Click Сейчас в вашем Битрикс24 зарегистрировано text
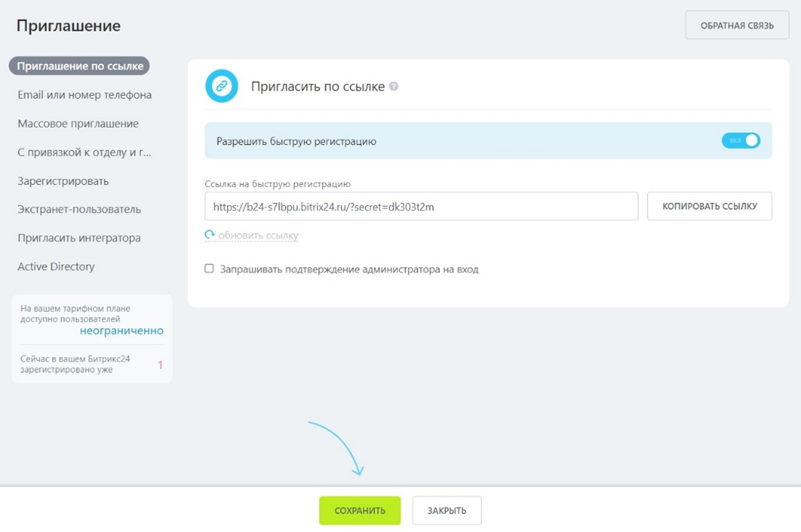Viewport: 801px width, 532px height. click(x=75, y=364)
